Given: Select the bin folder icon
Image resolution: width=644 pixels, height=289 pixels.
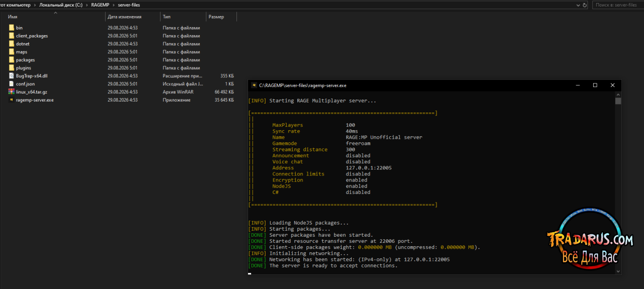Looking at the screenshot, I should point(12,28).
